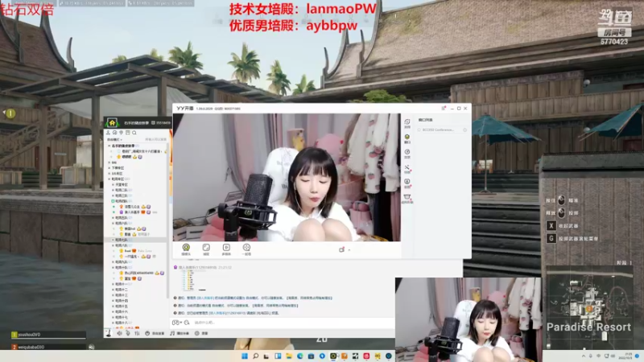Click the person icon in YY channel toolbar
644x362 pixels.
click(109, 133)
